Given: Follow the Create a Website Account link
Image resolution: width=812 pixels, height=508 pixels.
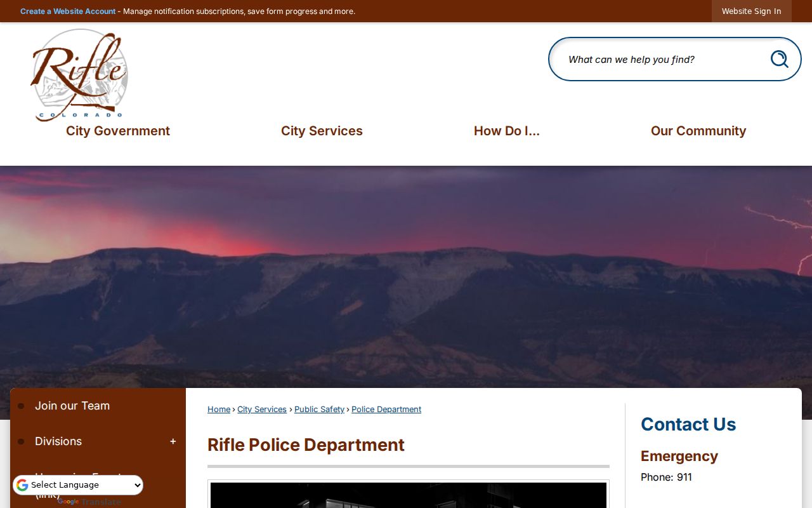Looking at the screenshot, I should [68, 11].
